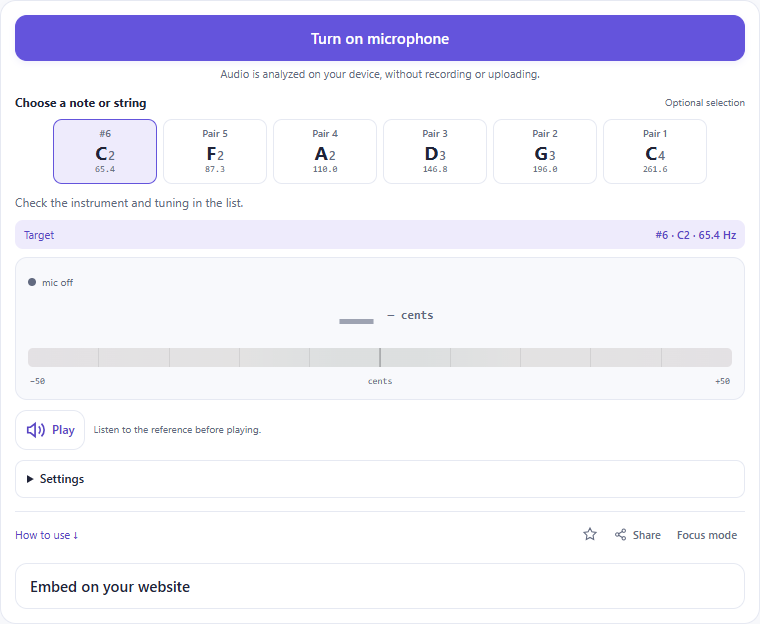Click the Embed on your website heading
The width and height of the screenshot is (760, 624).
110,587
